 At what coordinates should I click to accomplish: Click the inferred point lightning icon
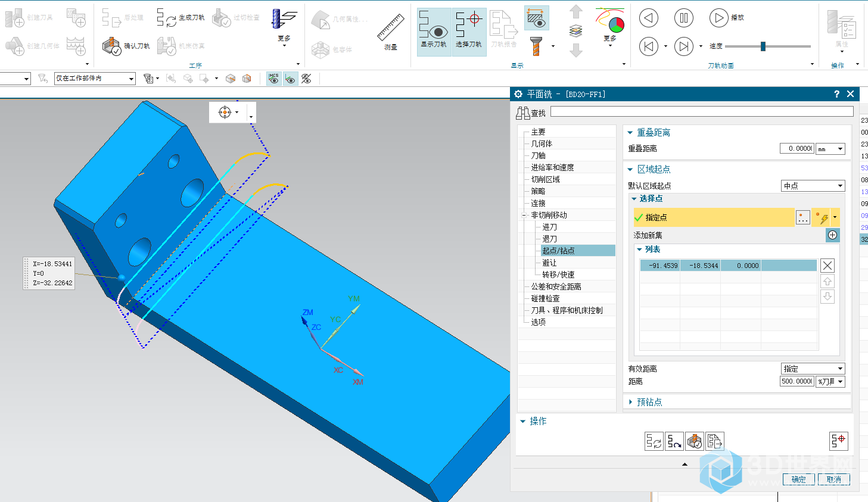(822, 218)
